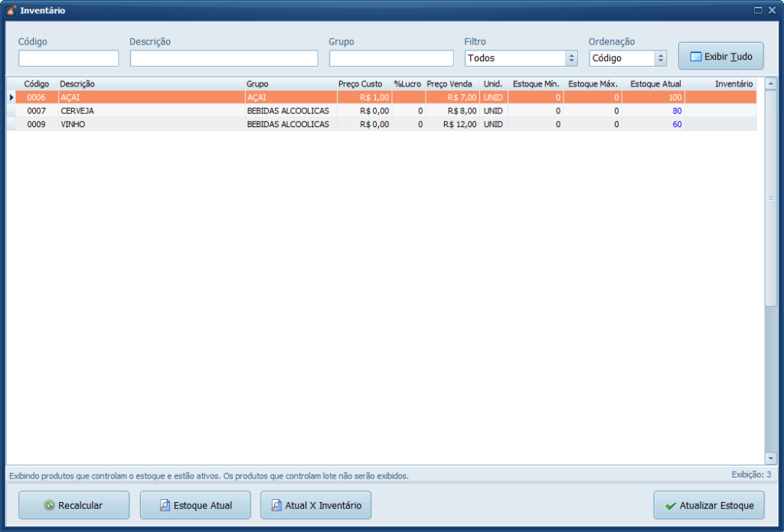
Task: Click the Inventário cell for CERVEJA
Action: click(x=720, y=111)
